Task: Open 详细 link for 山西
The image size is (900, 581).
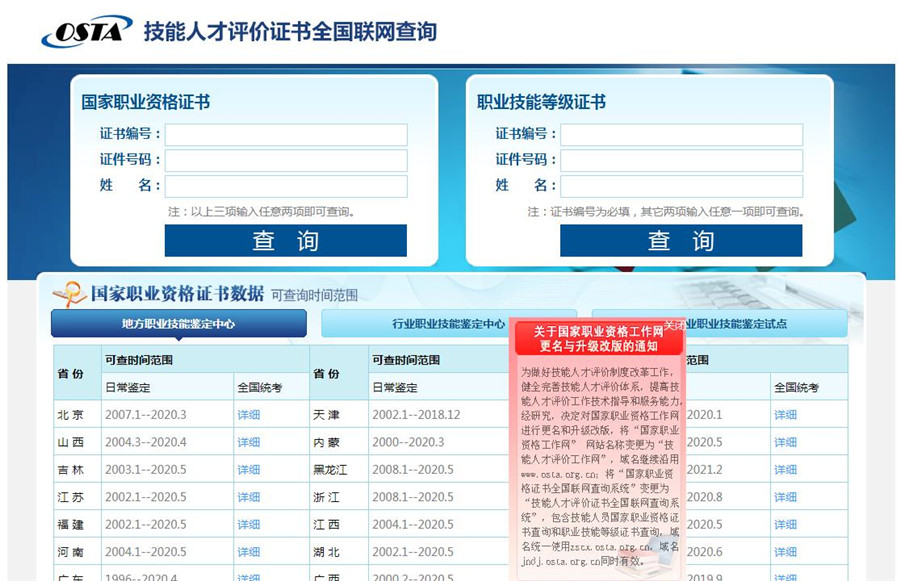Action: click(248, 442)
